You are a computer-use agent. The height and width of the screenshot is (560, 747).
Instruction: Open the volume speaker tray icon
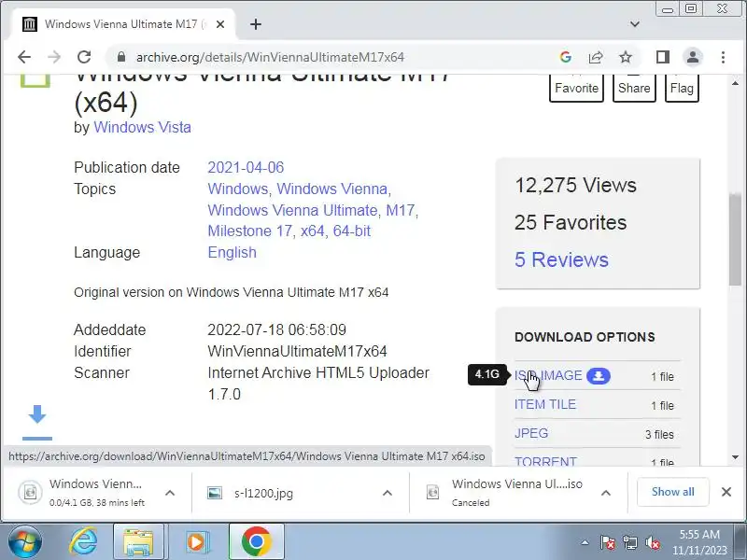click(x=652, y=542)
